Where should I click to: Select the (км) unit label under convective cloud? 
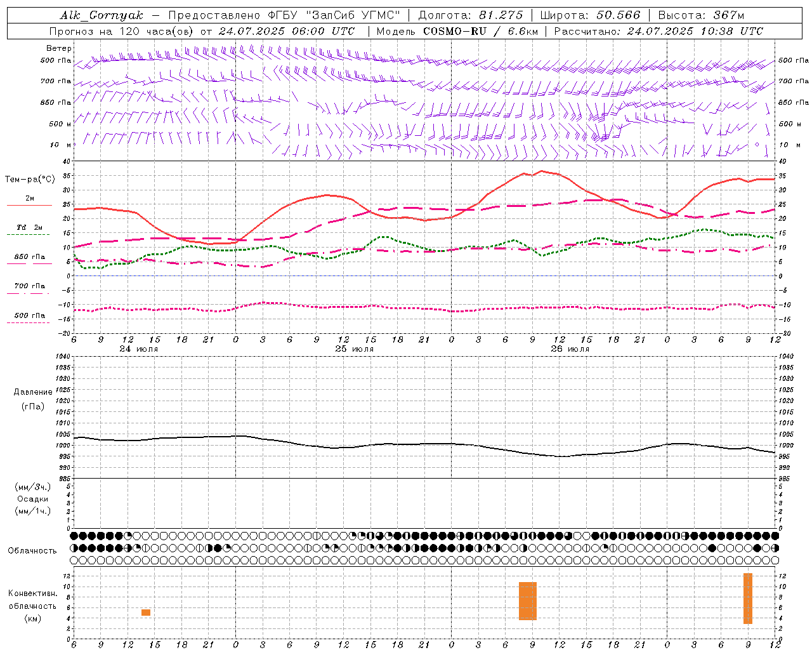pyautogui.click(x=32, y=618)
